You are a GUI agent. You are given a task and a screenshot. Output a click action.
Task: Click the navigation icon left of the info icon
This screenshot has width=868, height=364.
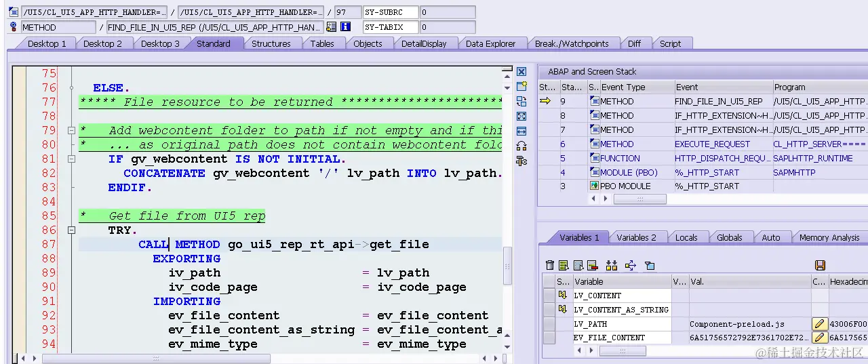pyautogui.click(x=331, y=27)
